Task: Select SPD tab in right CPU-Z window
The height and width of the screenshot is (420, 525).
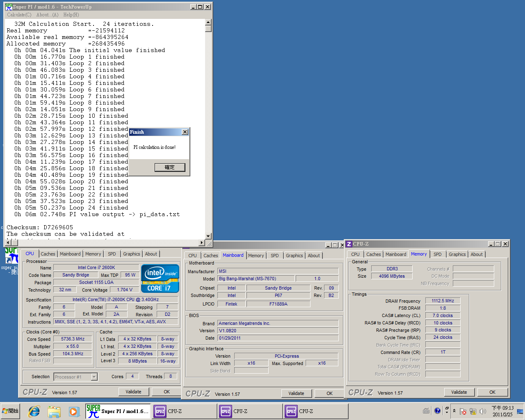Action: [438, 254]
